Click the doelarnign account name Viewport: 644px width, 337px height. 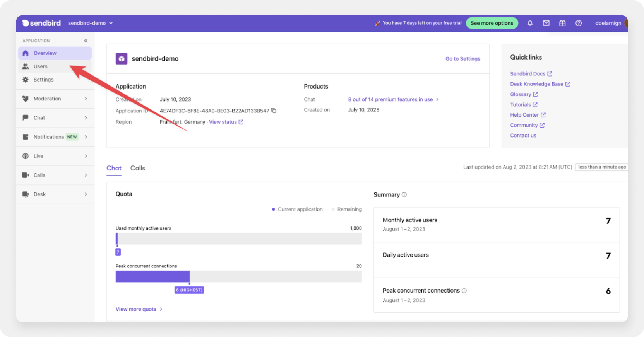[x=608, y=23]
